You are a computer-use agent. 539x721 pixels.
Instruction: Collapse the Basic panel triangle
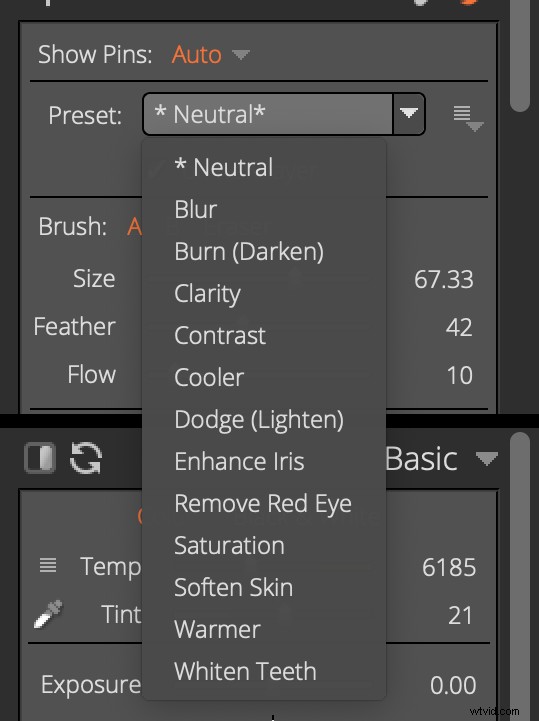[x=486, y=458]
